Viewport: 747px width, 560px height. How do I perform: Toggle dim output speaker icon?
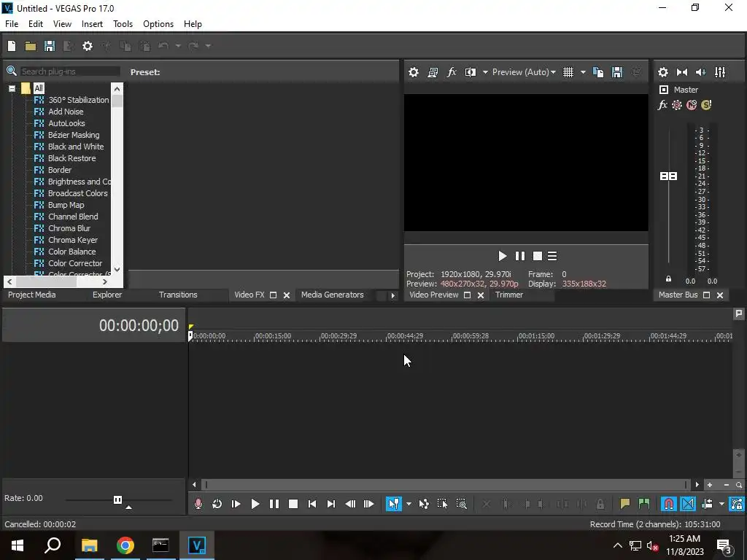[701, 72]
